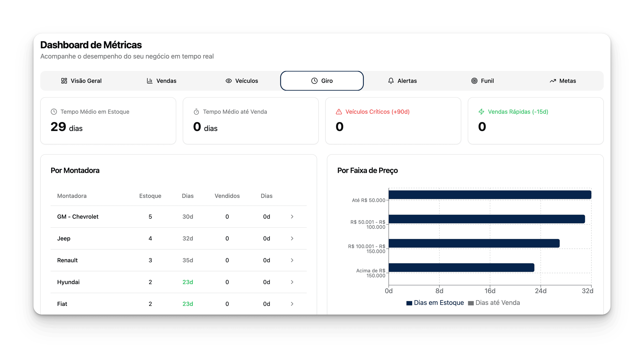Screen dimensions: 644x348
Task: Click the eye icon beside Veículos
Action: [229, 81]
